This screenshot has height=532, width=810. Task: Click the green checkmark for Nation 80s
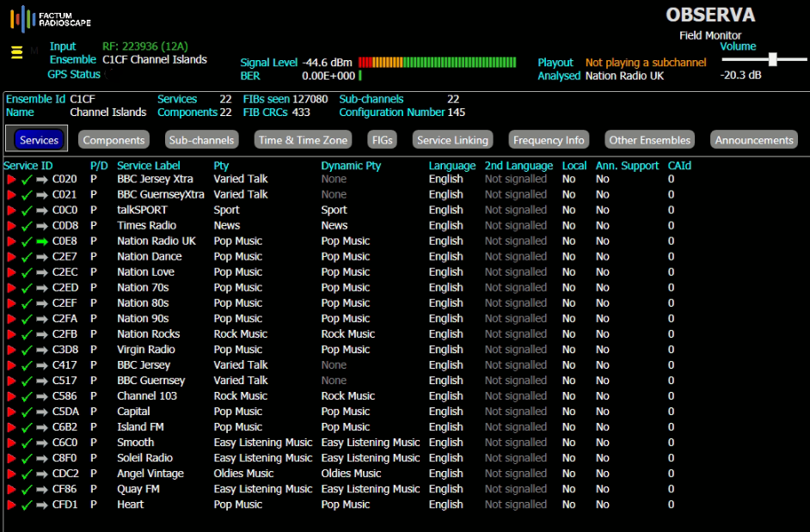(x=27, y=303)
